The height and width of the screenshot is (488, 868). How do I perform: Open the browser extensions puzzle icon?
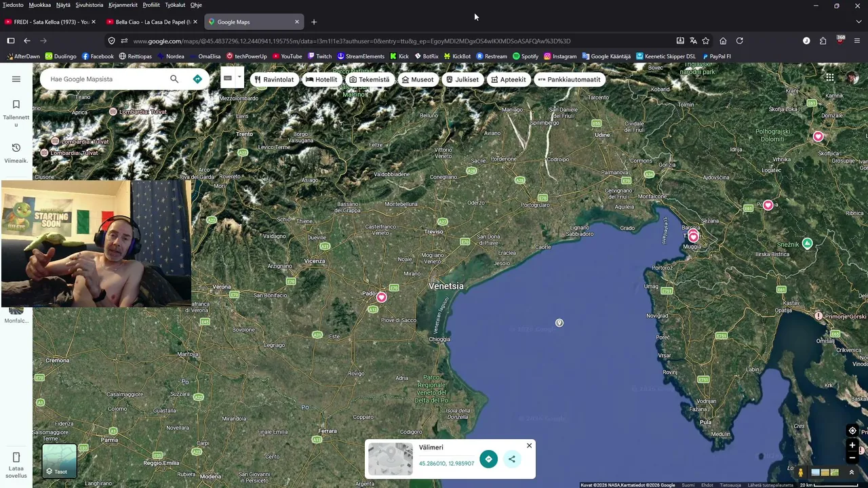pyautogui.click(x=823, y=41)
